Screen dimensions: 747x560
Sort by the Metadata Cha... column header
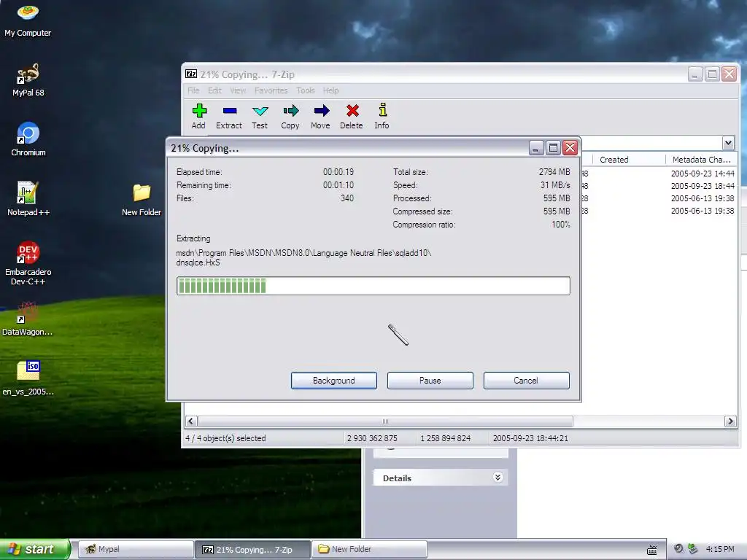click(701, 160)
